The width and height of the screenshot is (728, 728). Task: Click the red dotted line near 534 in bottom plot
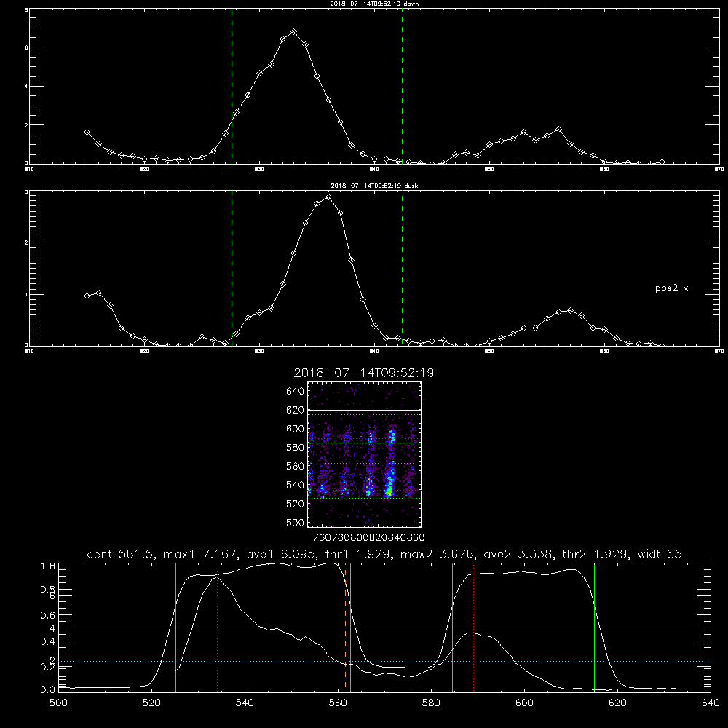click(x=217, y=627)
